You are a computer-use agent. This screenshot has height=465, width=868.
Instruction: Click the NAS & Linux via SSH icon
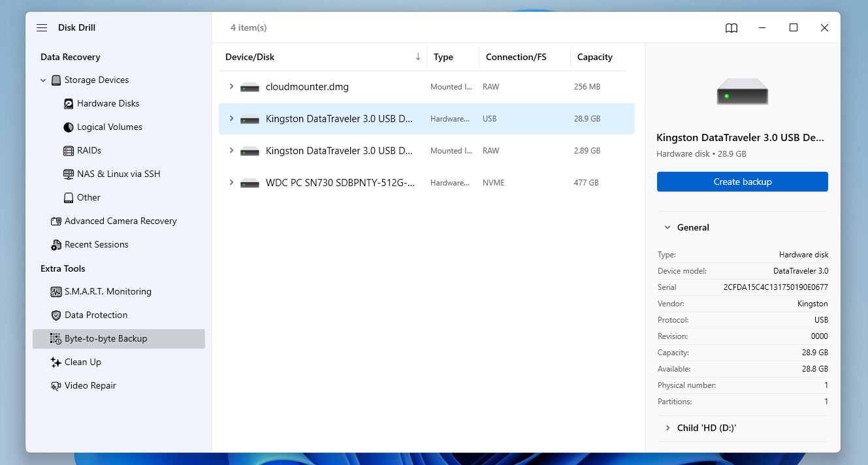[69, 174]
